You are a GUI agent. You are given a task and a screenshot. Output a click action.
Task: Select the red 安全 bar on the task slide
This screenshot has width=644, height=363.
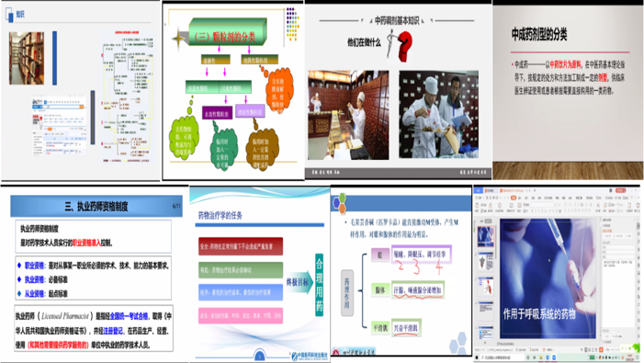click(241, 246)
